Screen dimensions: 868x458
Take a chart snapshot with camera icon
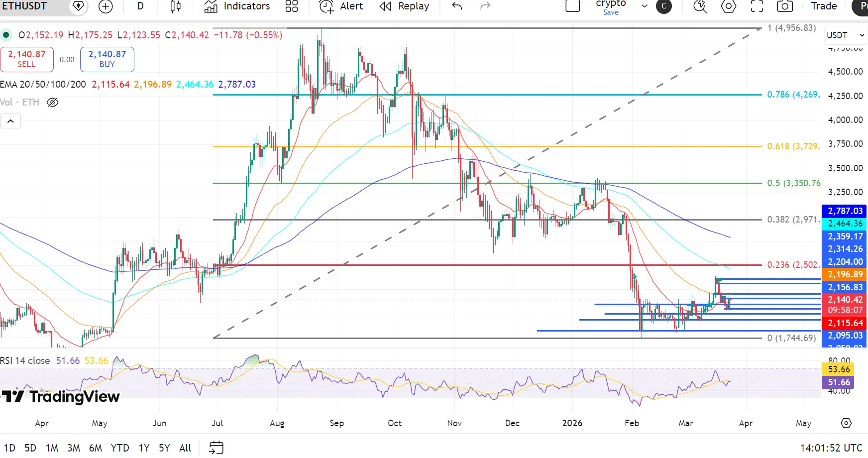785,6
